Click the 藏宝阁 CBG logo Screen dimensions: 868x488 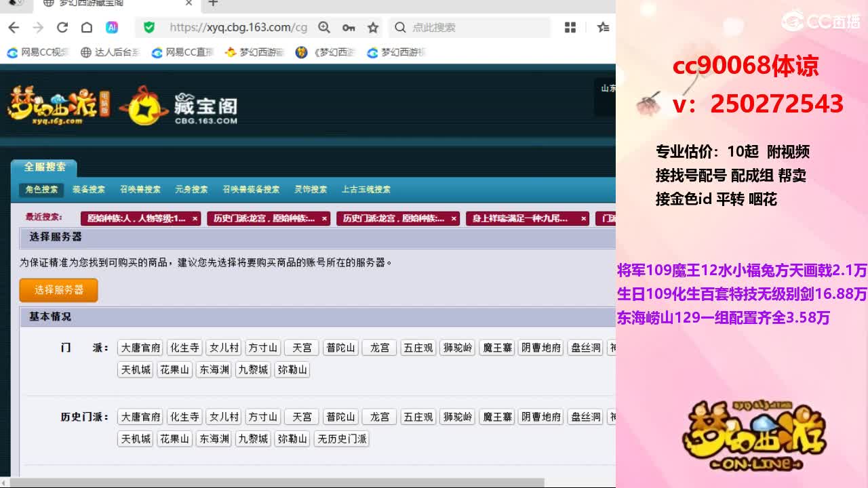point(179,106)
